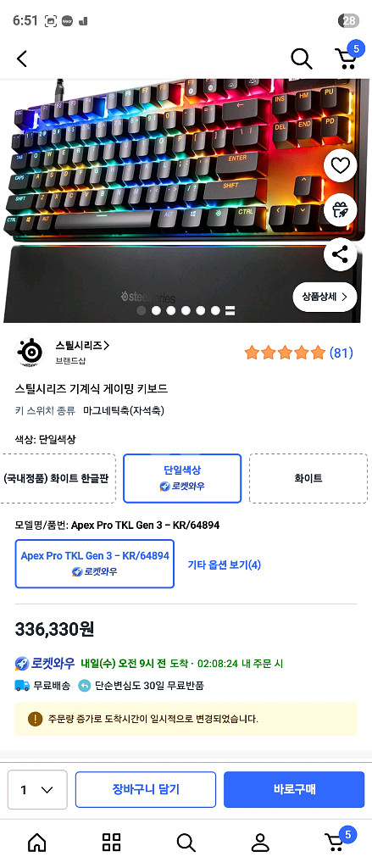
Task: Select the 화이트 color option
Action: coord(308,478)
